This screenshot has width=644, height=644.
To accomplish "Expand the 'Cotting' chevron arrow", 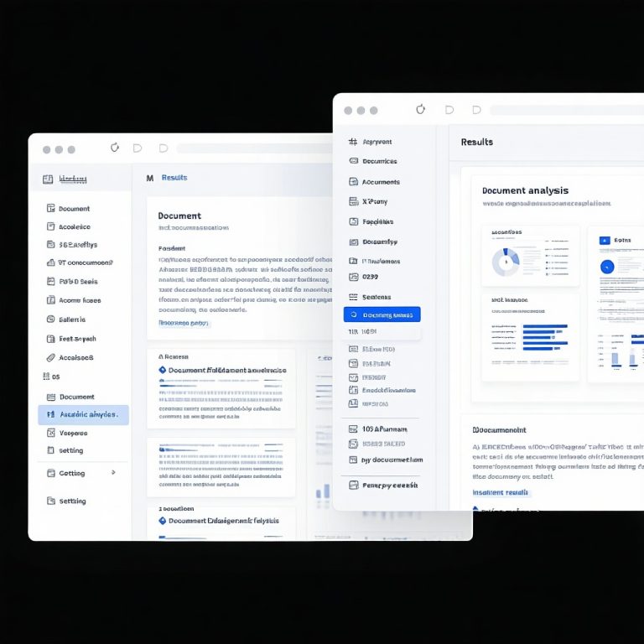I will 113,472.
